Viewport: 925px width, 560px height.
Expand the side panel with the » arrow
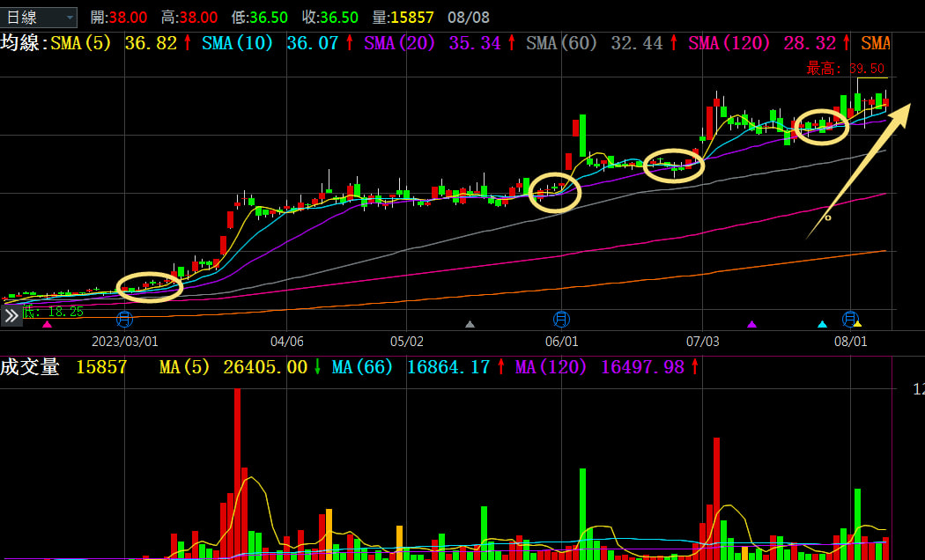pos(11,316)
